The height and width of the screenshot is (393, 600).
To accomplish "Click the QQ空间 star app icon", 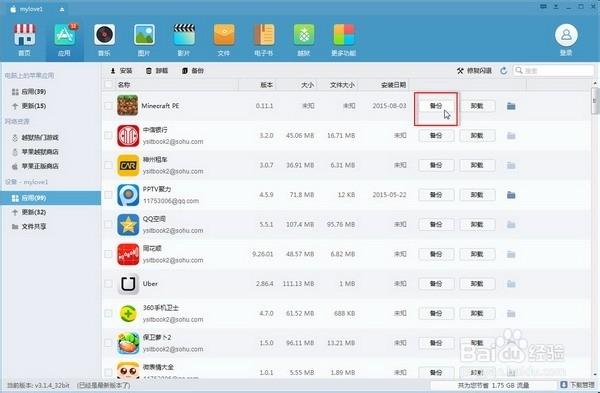I will click(128, 224).
